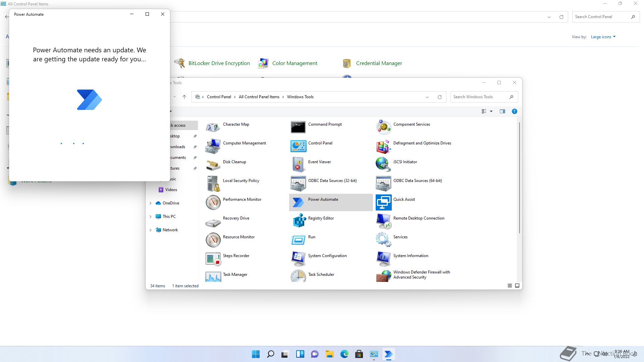This screenshot has height=362, width=644.
Task: Select the Computer Management icon
Action: (x=213, y=146)
